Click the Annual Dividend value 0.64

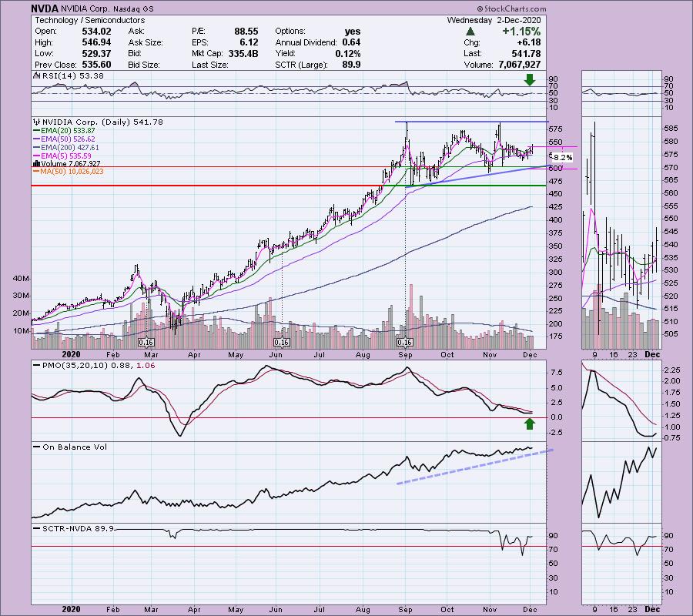(351, 42)
